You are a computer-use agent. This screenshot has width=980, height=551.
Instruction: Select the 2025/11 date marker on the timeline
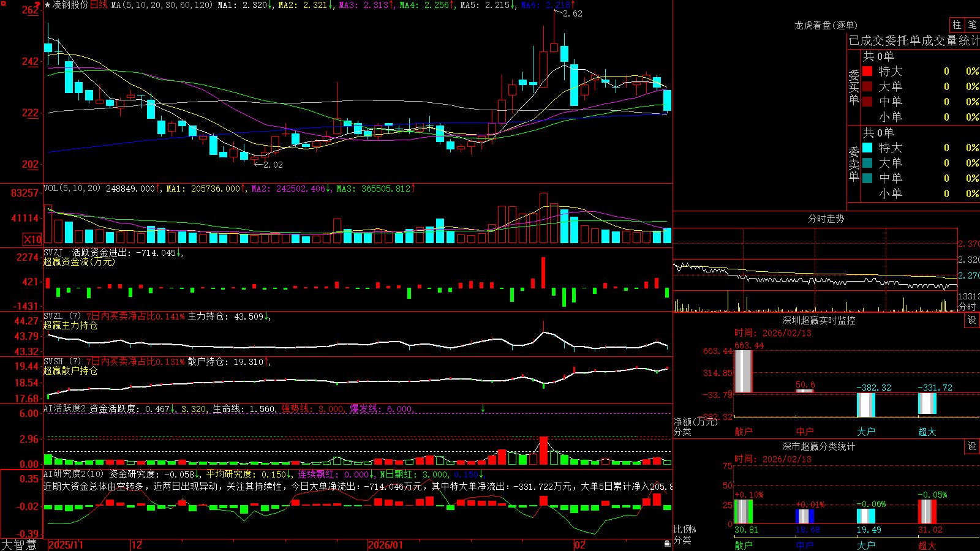point(66,545)
